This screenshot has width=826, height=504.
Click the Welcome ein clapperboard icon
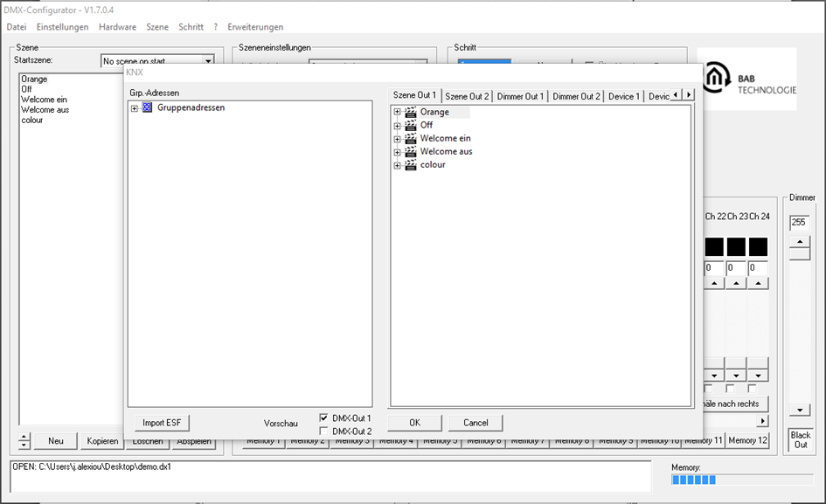point(410,139)
